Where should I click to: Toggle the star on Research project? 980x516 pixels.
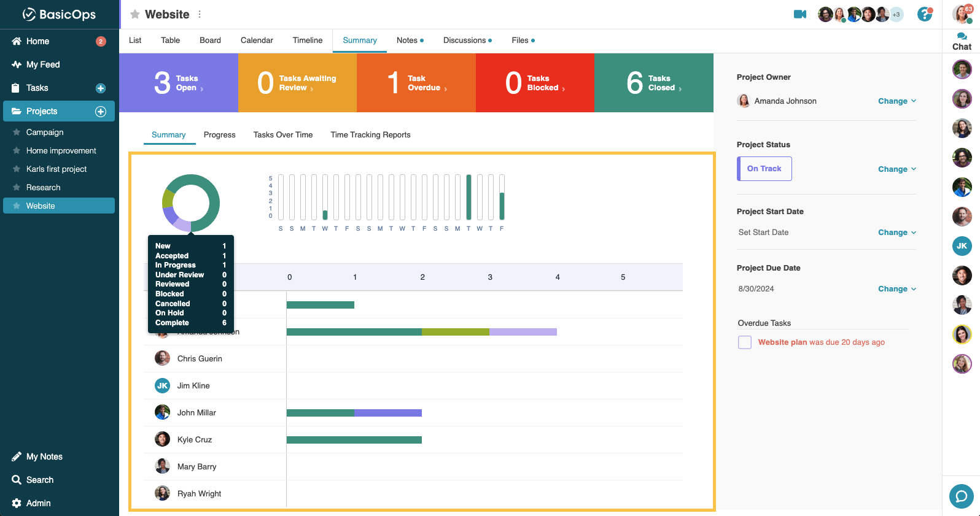(17, 188)
